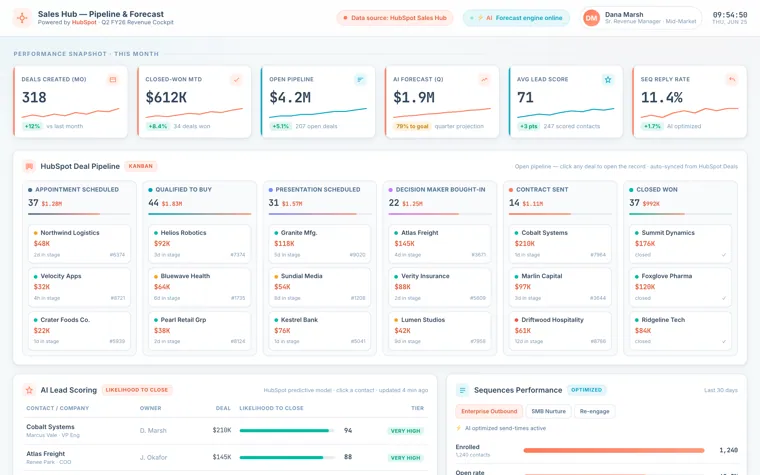Click the Atlas Freight likelihood bar
Image resolution: width=760 pixels, height=475 pixels.
point(287,457)
